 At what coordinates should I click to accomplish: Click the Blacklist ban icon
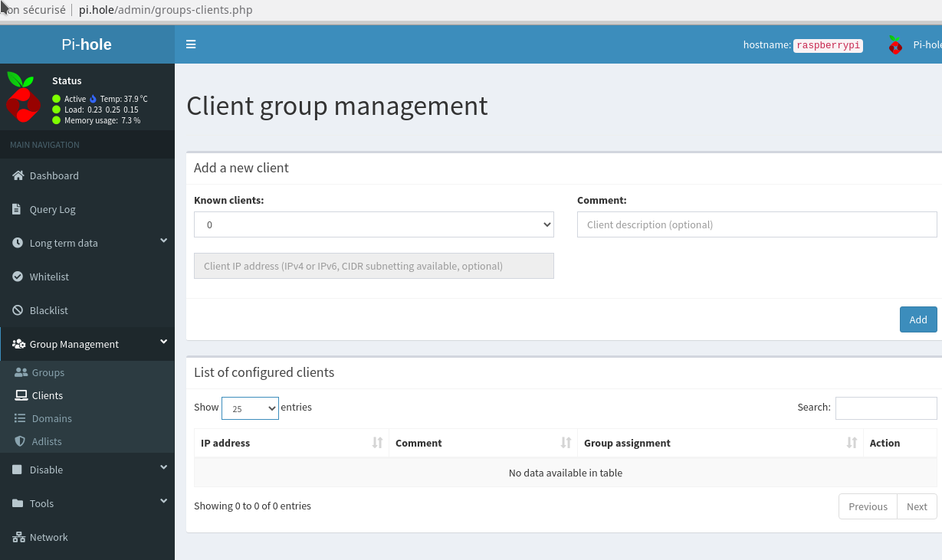pos(18,310)
